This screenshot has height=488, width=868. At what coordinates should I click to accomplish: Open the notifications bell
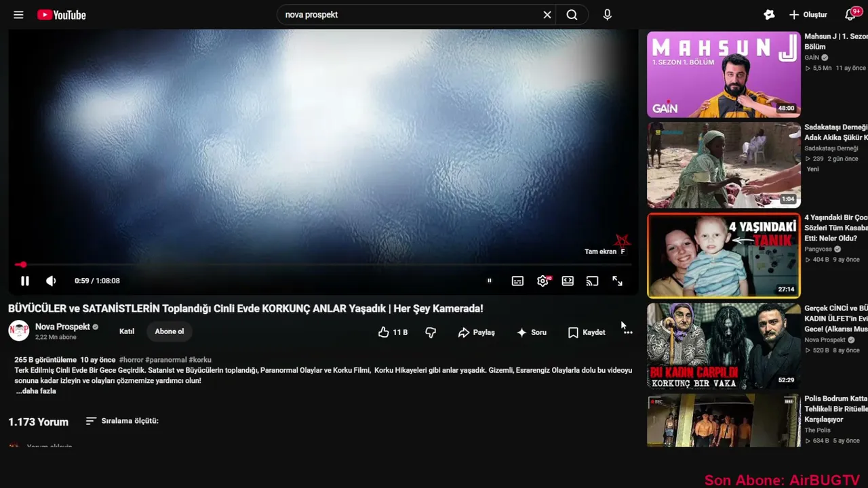851,15
